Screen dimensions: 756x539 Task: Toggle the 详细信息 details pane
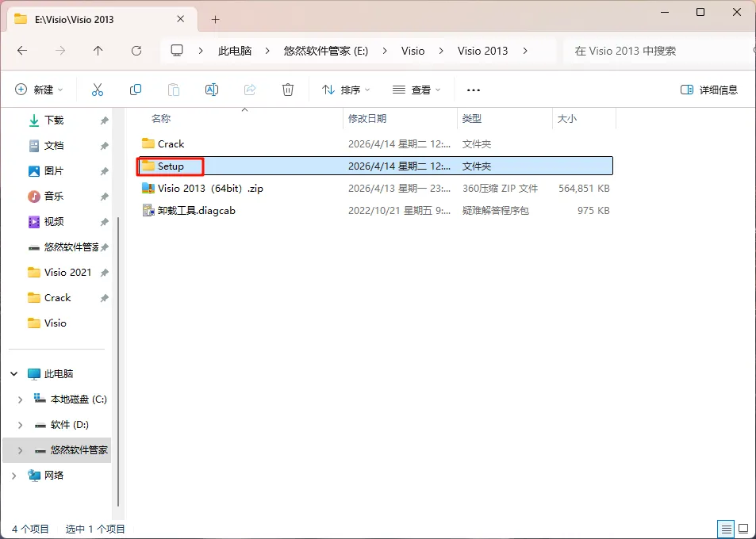click(708, 90)
